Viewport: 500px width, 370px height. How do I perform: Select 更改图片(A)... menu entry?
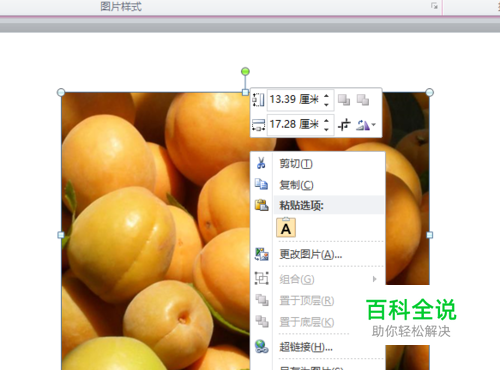click(311, 254)
